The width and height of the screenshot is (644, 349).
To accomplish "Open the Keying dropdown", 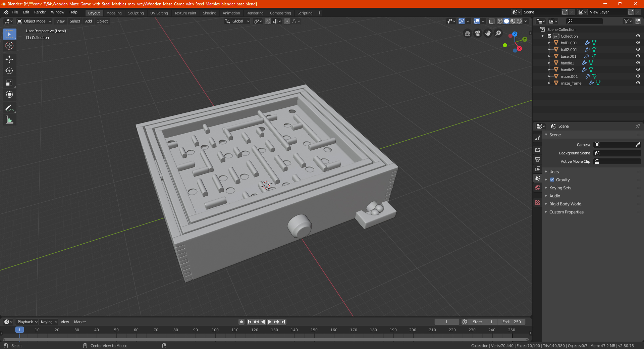I will point(49,322).
